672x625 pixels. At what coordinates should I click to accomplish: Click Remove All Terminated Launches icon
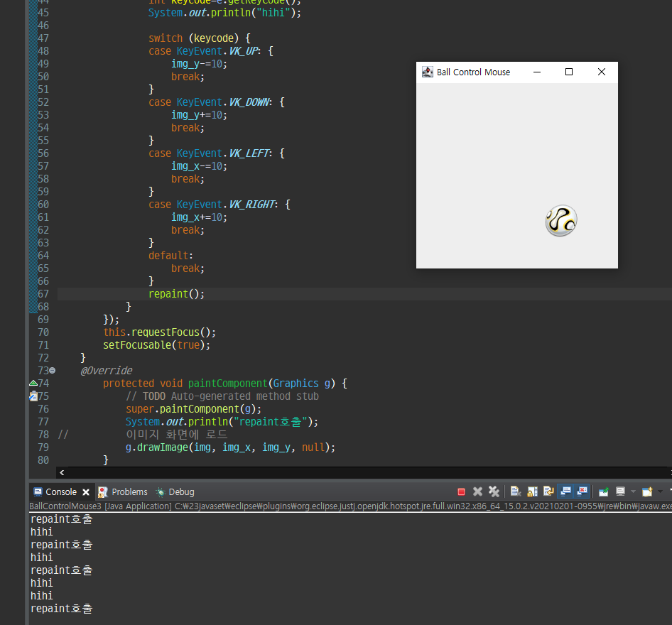point(494,491)
